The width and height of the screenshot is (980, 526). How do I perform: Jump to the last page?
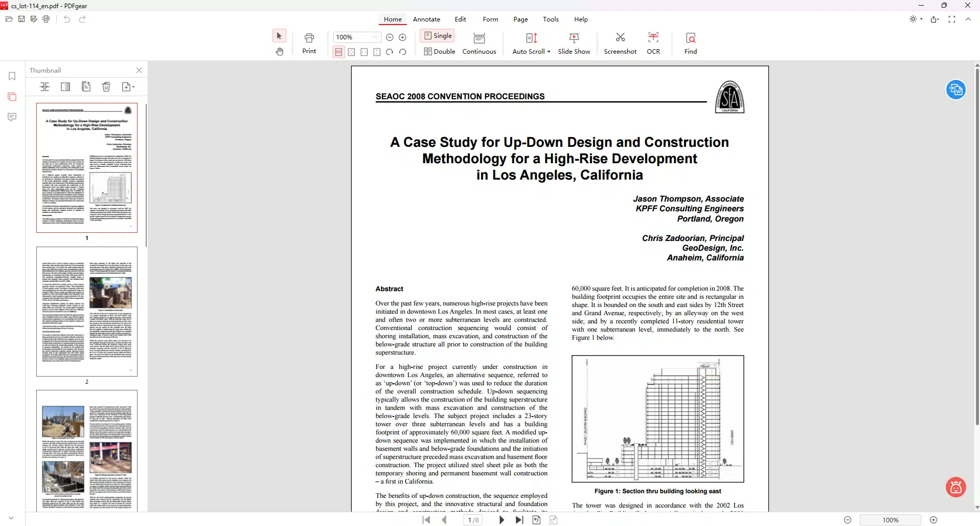[519, 520]
